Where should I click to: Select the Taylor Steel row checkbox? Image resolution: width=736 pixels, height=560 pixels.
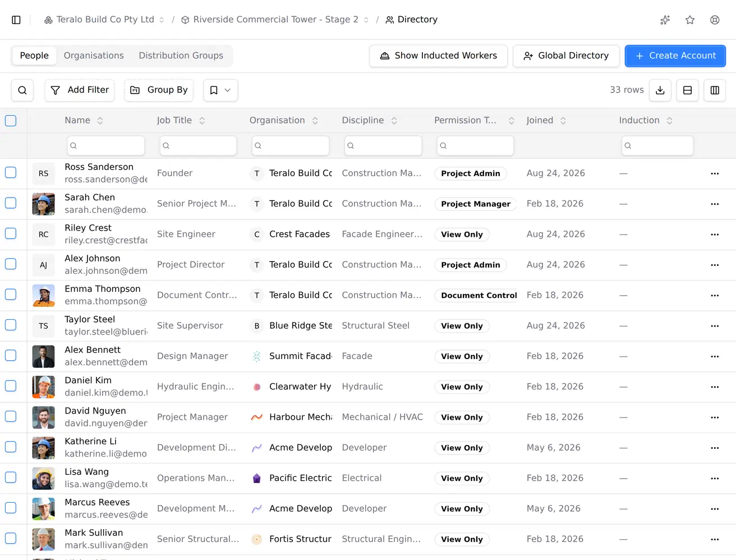click(11, 325)
